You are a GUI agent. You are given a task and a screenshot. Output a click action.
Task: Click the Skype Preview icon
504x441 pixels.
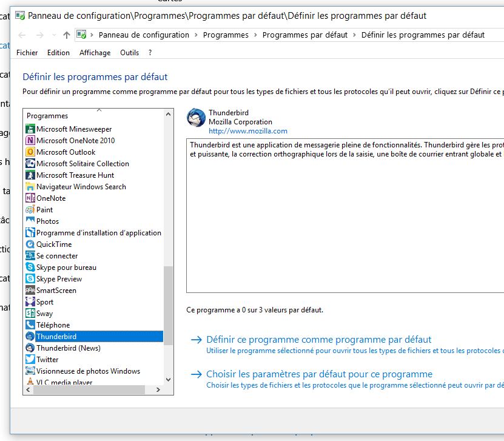pos(30,278)
